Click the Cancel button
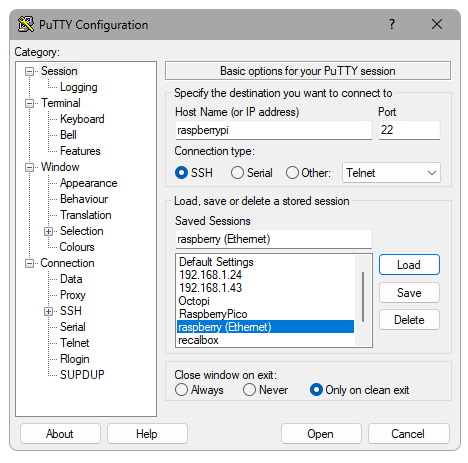This screenshot has height=463, width=468. tap(408, 434)
